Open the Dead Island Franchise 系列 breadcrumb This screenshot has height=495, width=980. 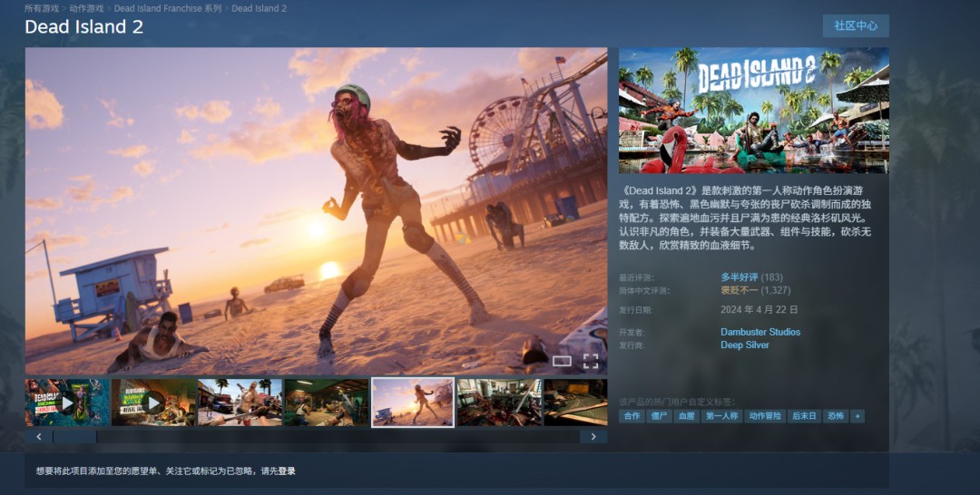click(168, 8)
